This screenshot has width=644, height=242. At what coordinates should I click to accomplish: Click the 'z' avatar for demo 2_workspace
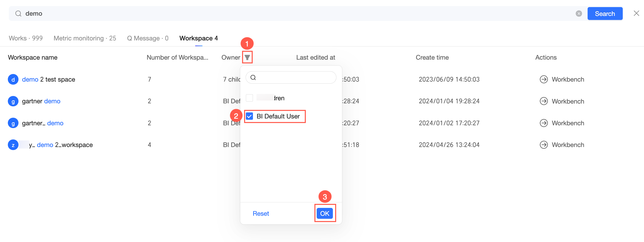tap(13, 145)
